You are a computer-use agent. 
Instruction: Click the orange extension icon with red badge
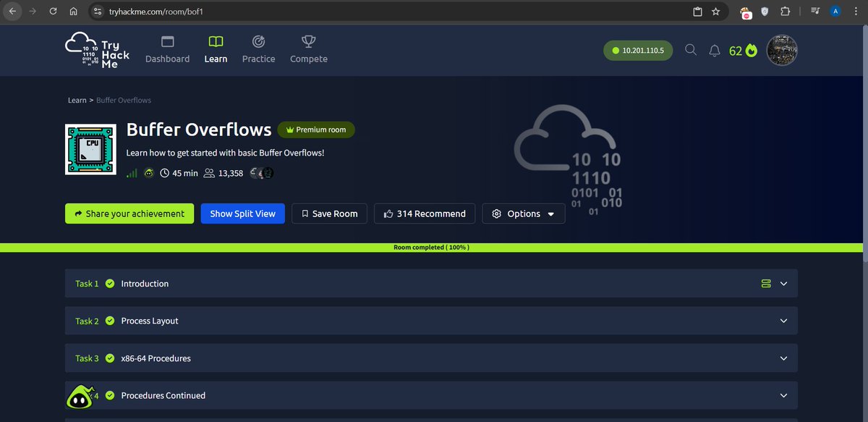(746, 12)
